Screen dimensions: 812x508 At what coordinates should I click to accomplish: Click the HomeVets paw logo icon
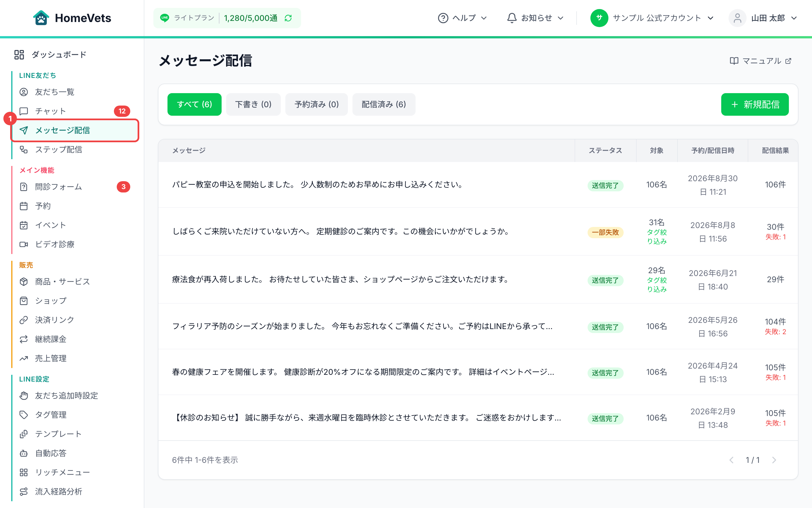point(41,18)
